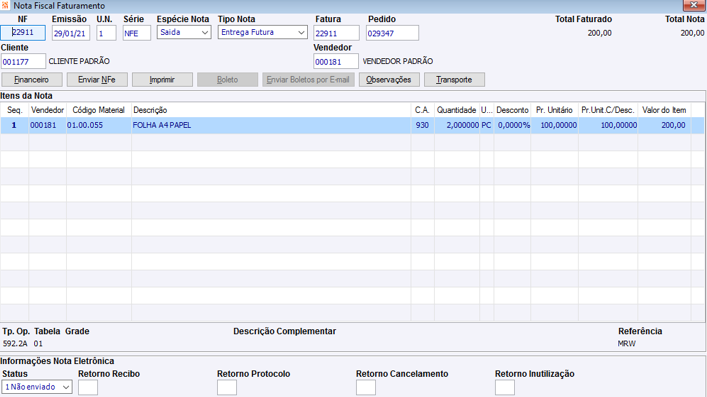Click the Vendedor code field 000181
Image resolution: width=707 pixels, height=397 pixels.
point(336,61)
